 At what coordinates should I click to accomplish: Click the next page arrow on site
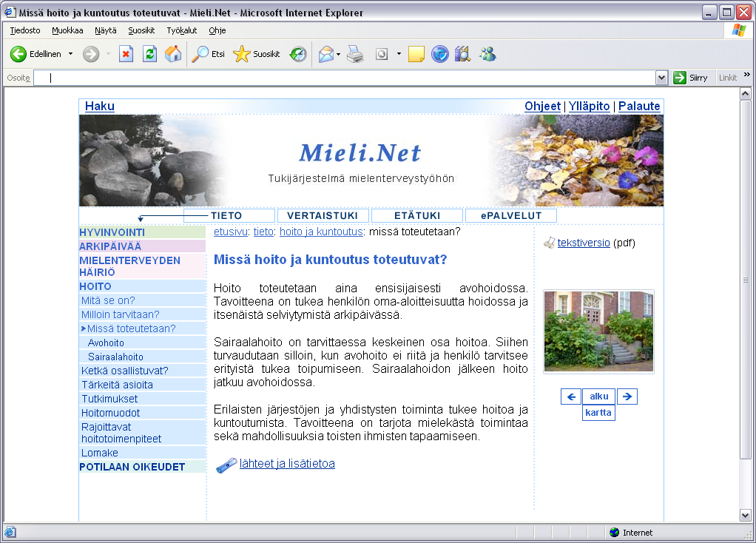pos(627,397)
